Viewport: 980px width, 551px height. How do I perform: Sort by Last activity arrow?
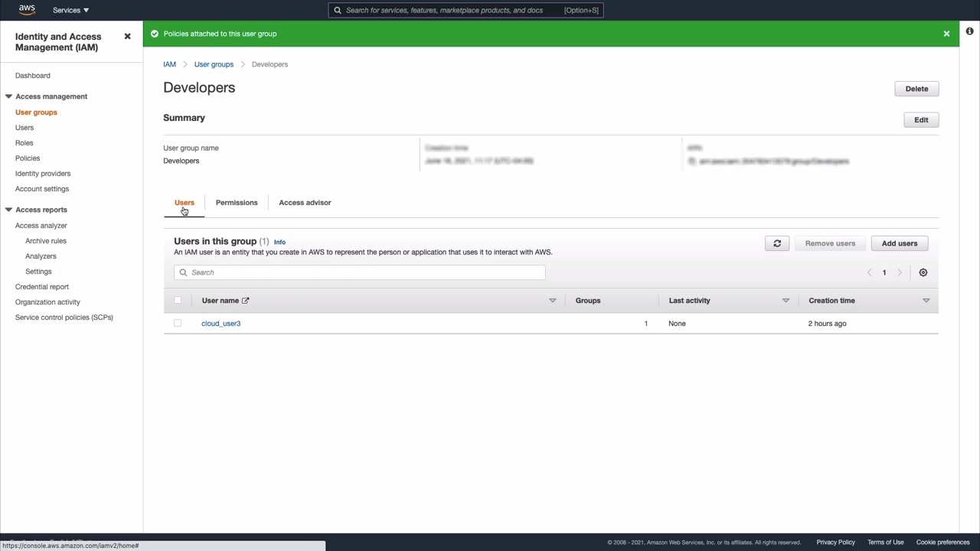pyautogui.click(x=786, y=301)
